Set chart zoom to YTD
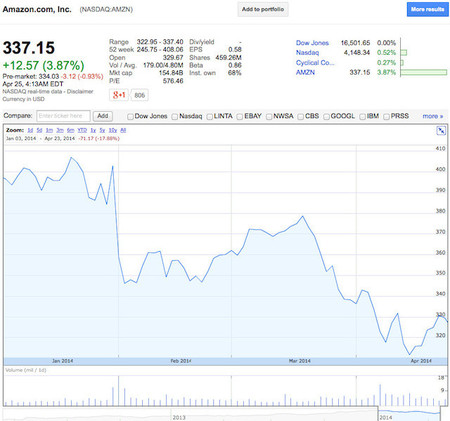The width and height of the screenshot is (450, 421). 82,130
